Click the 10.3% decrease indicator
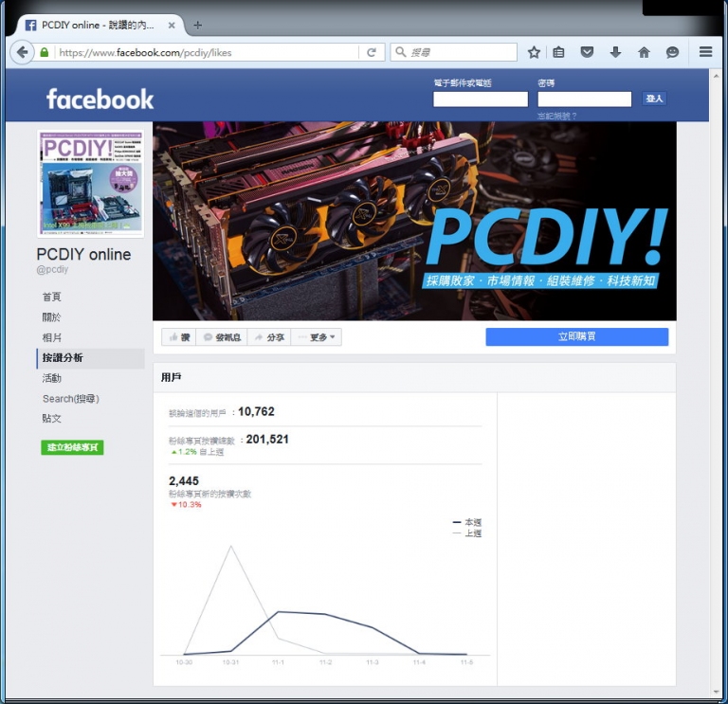728x704 pixels. coord(186,504)
